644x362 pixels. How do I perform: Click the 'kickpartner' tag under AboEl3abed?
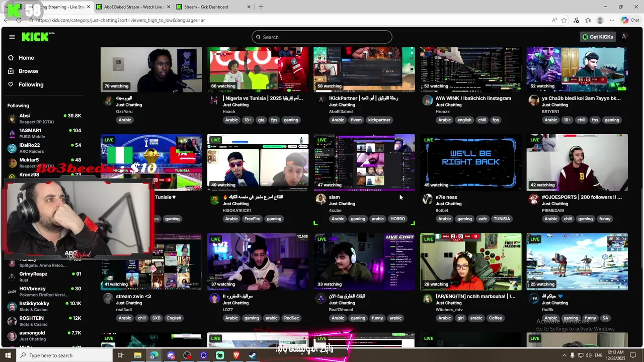click(x=379, y=120)
